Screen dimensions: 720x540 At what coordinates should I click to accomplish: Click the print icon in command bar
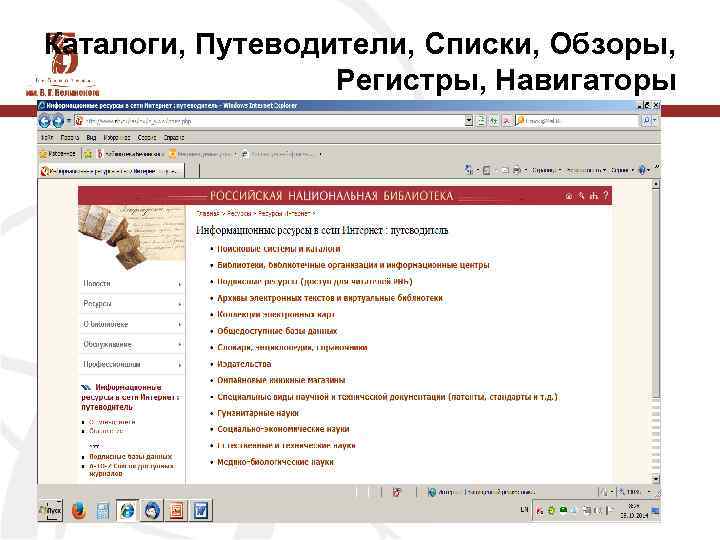[517, 170]
